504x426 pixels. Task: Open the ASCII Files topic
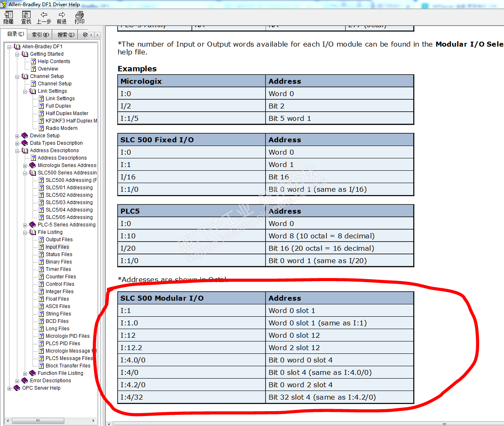click(x=58, y=306)
